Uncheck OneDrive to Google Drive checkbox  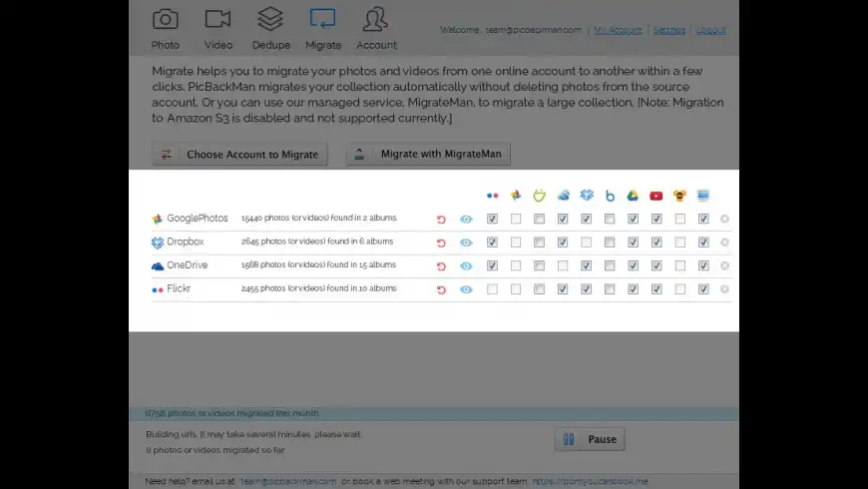[x=633, y=265]
